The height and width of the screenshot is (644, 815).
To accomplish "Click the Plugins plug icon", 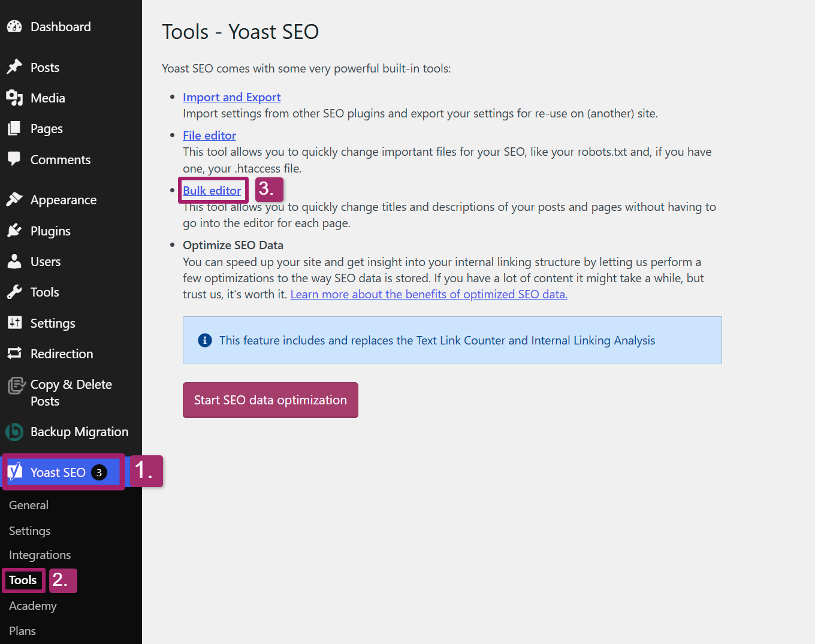I will pyautogui.click(x=14, y=231).
